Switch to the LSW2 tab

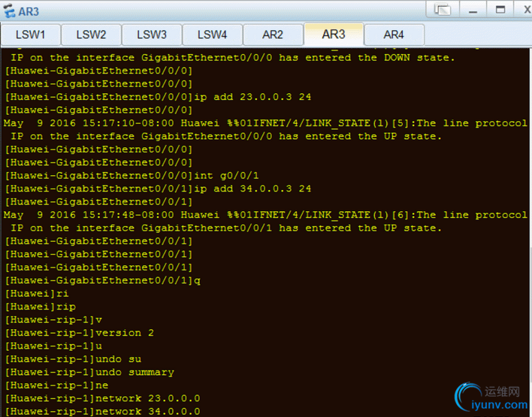91,35
